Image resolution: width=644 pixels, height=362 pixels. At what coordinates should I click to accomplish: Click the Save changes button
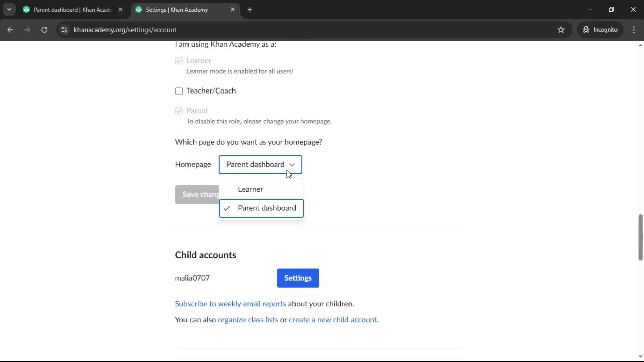point(197,194)
